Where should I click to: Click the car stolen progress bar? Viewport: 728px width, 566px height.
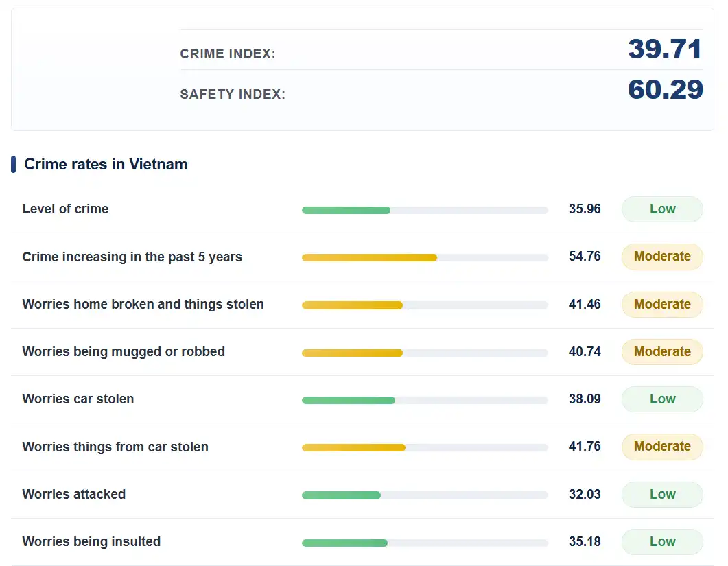[425, 400]
